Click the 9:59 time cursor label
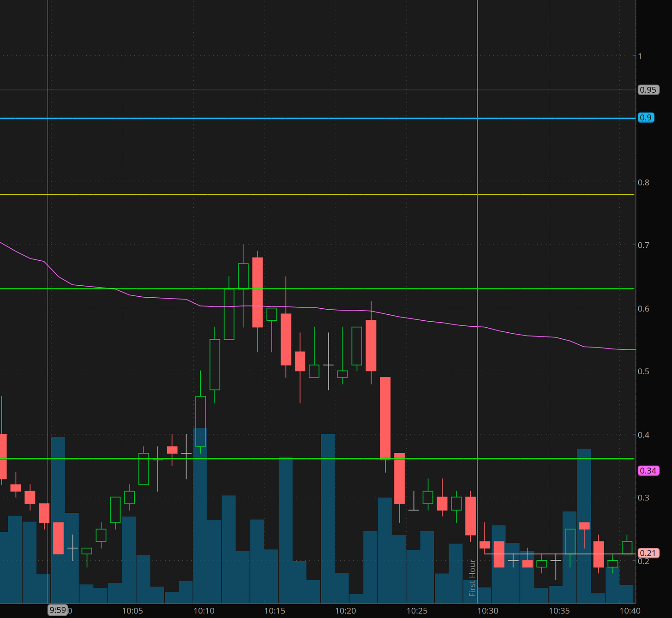Viewport: 672px width, 618px height. click(x=58, y=610)
